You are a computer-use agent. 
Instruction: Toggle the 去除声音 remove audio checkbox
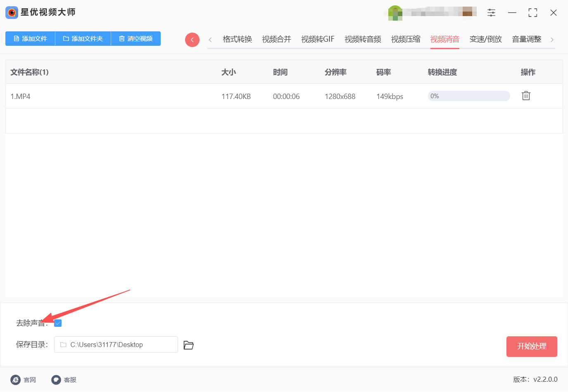[57, 323]
